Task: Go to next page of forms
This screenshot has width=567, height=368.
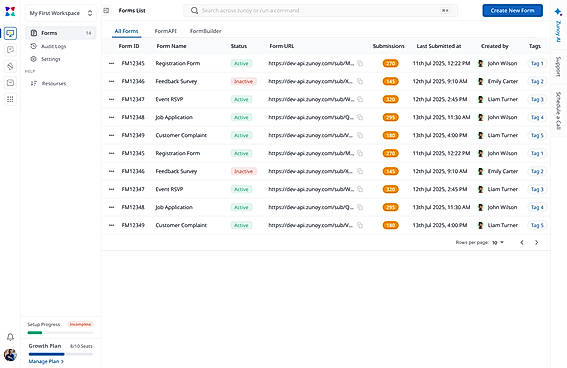Action: pyautogui.click(x=537, y=243)
